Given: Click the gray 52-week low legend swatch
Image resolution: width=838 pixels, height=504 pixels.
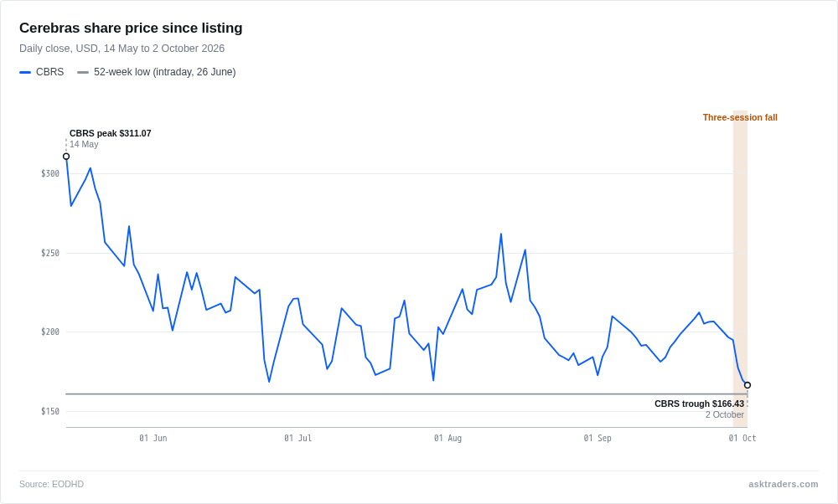Looking at the screenshot, I should (83, 72).
